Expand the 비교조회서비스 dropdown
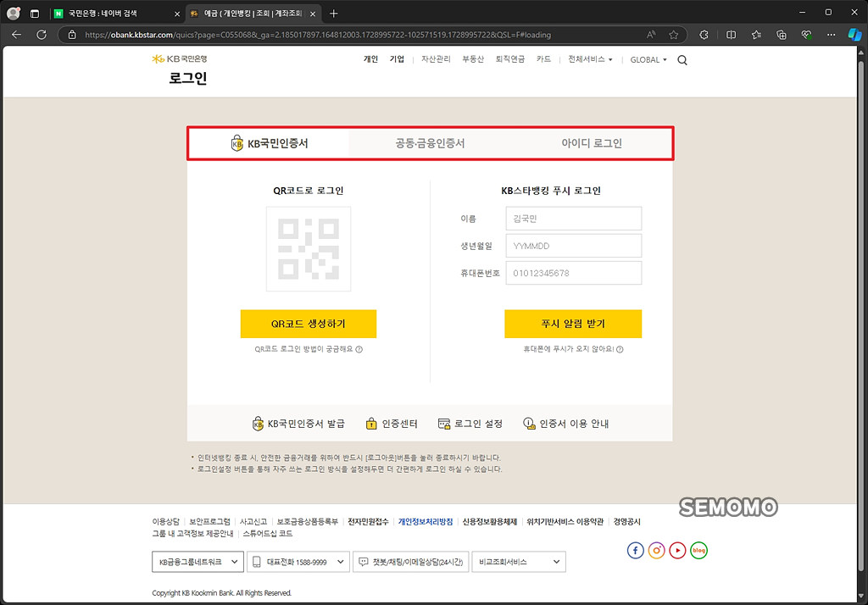868x605 pixels. point(519,562)
